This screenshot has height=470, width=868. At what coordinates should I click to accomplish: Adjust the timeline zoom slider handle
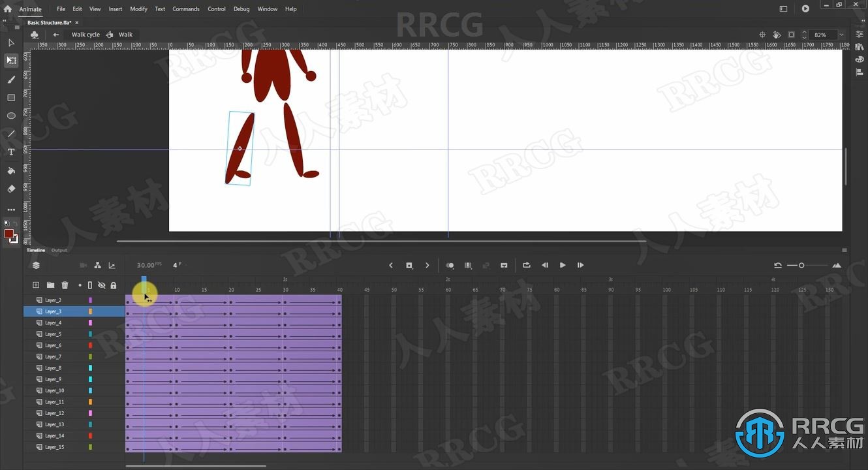[801, 265]
